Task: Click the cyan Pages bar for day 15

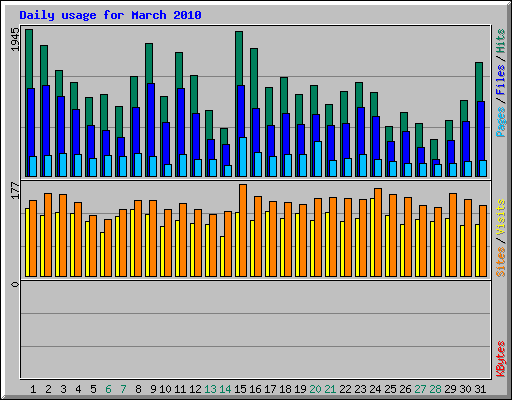Action: 243,157
